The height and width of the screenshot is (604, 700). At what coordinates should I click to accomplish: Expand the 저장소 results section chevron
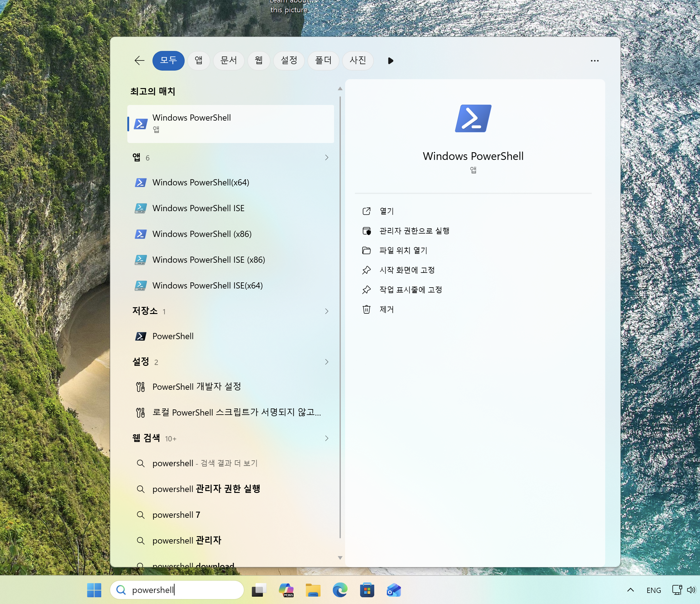(x=327, y=311)
